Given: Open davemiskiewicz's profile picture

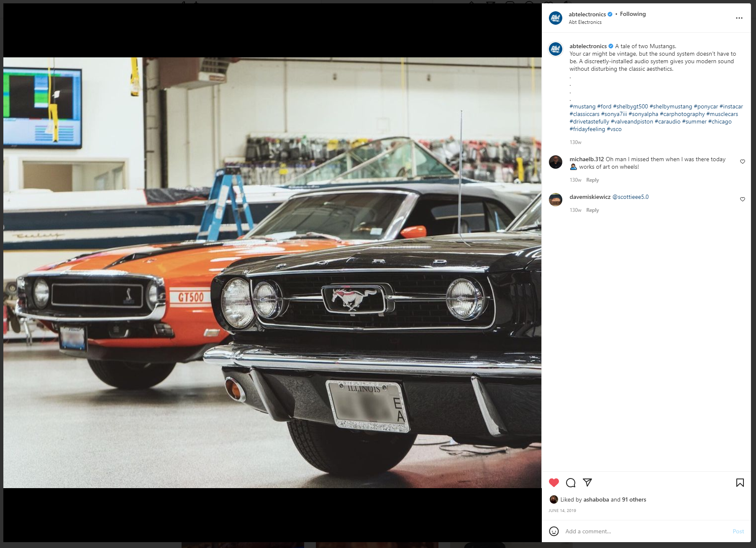Looking at the screenshot, I should [555, 200].
